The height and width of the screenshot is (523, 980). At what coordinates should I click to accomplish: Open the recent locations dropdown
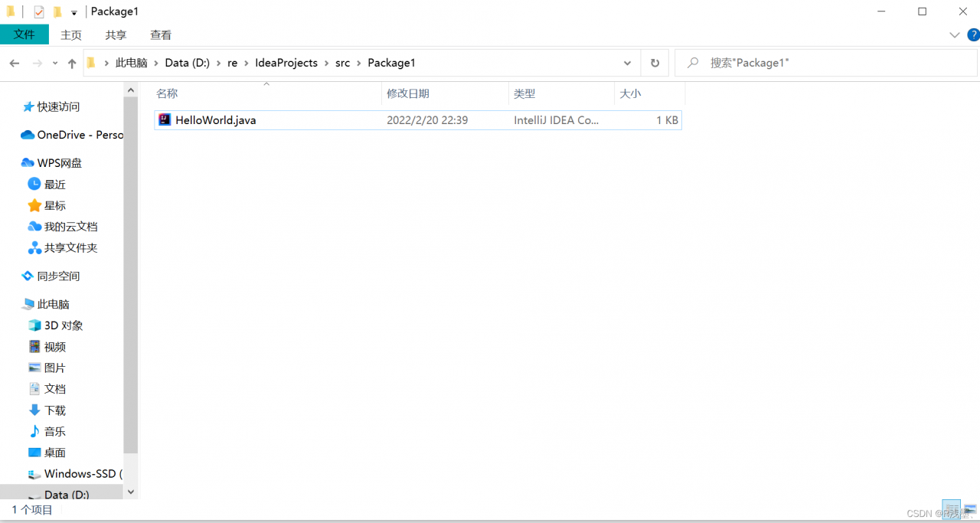point(55,64)
